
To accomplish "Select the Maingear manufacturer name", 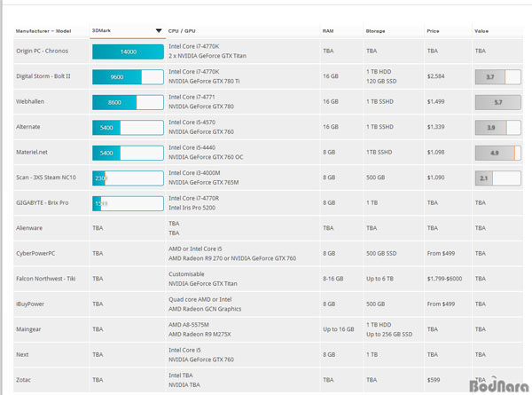I will 28,329.
